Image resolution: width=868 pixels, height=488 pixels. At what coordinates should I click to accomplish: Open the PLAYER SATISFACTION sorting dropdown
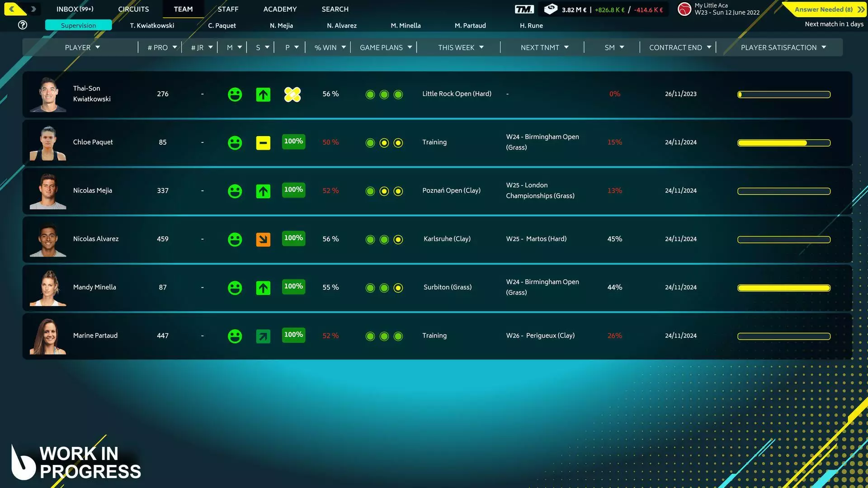click(x=783, y=47)
